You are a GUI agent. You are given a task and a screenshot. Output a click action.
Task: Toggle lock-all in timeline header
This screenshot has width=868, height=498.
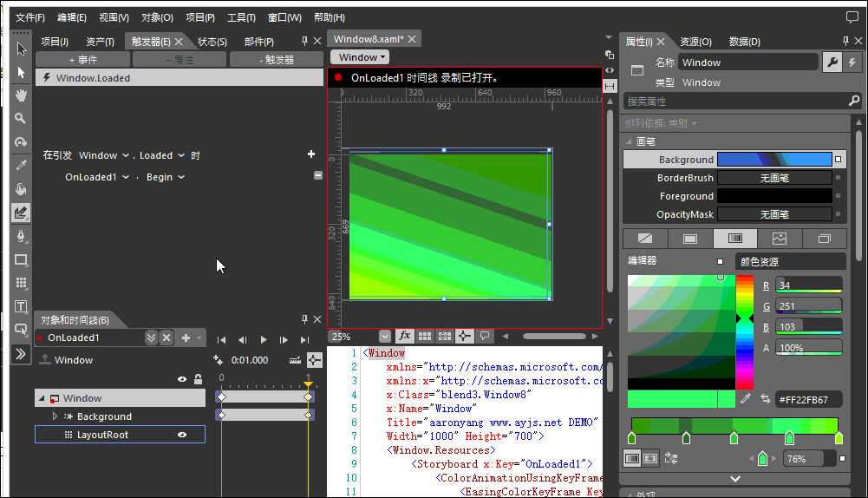199,379
